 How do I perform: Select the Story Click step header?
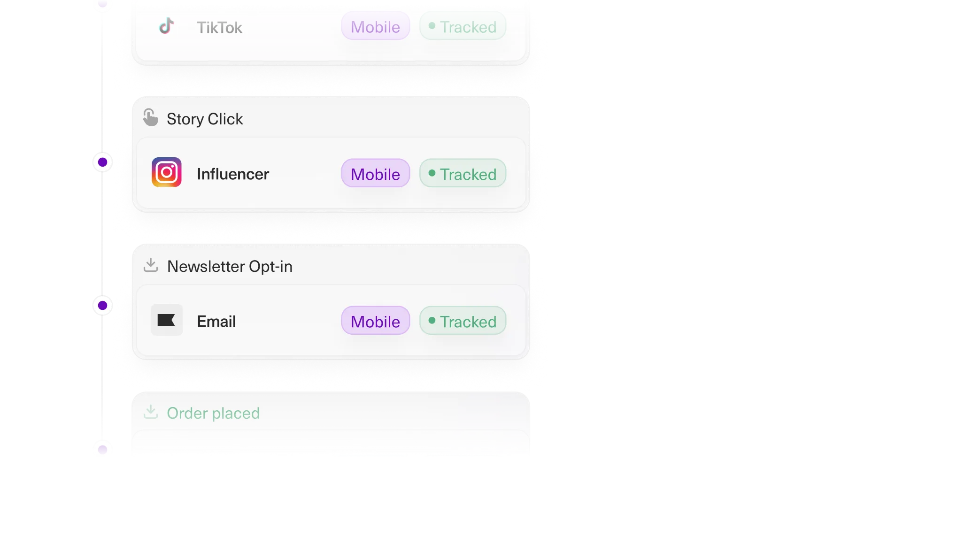tap(205, 118)
